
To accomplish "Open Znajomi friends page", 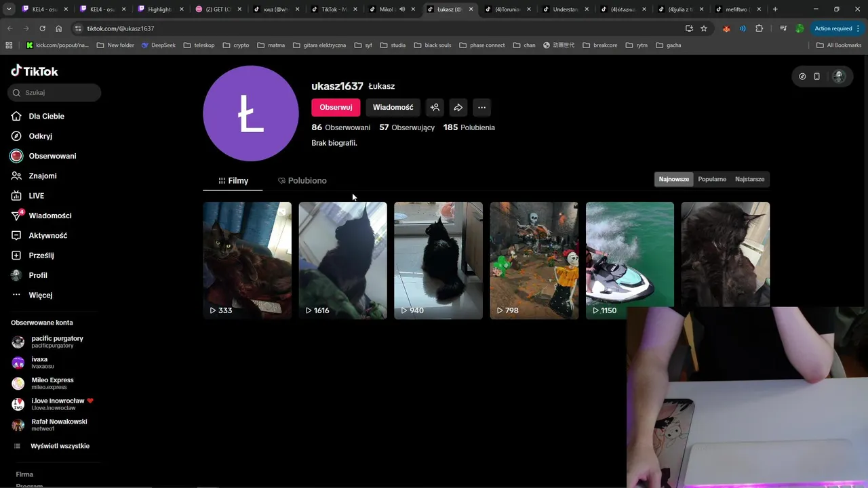I will point(42,176).
